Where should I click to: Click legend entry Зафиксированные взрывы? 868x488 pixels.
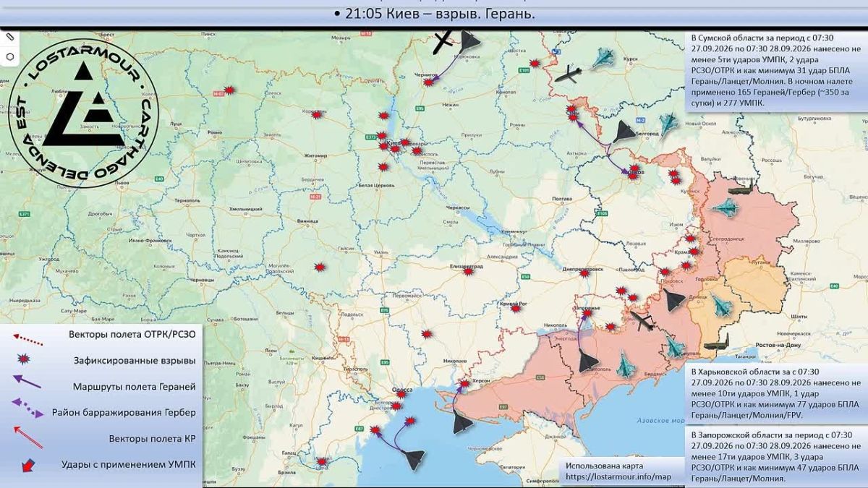tap(135, 359)
